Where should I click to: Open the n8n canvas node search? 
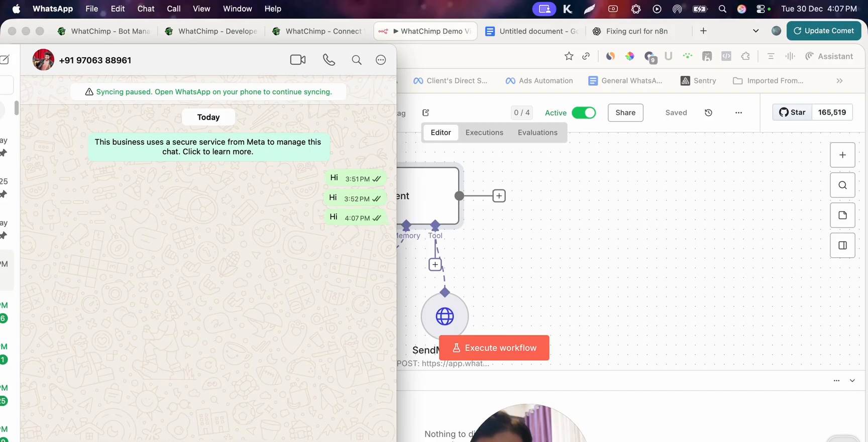pyautogui.click(x=842, y=185)
